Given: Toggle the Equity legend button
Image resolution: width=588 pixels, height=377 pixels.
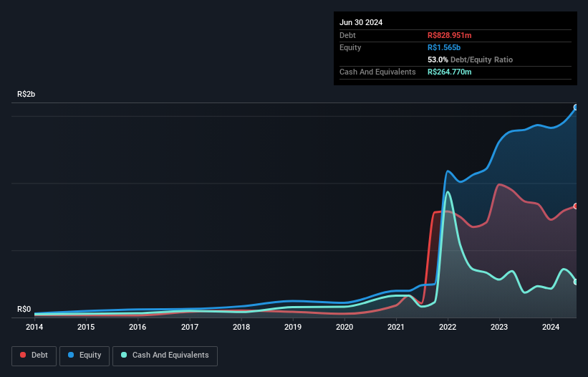Looking at the screenshot, I should (85, 355).
